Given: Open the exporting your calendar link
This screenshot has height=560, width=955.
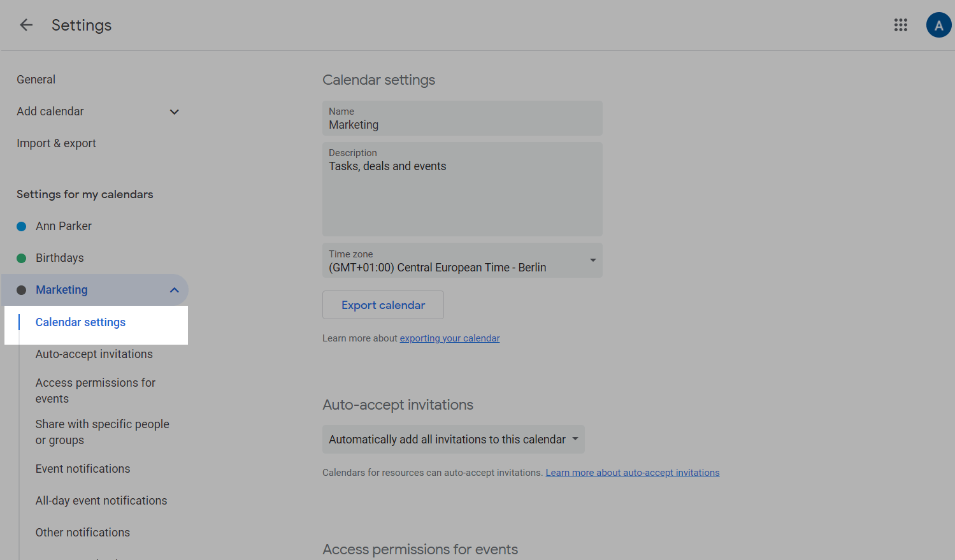Looking at the screenshot, I should point(449,338).
